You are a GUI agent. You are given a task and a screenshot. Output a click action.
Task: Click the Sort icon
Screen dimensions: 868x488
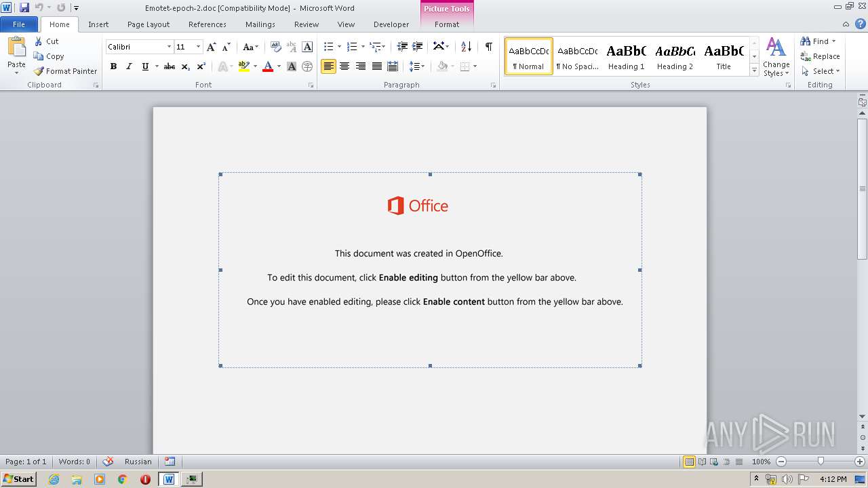pos(466,47)
